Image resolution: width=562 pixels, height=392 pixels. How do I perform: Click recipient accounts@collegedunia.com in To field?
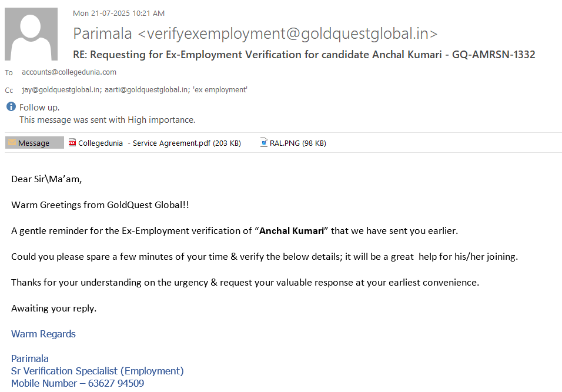[x=69, y=72]
